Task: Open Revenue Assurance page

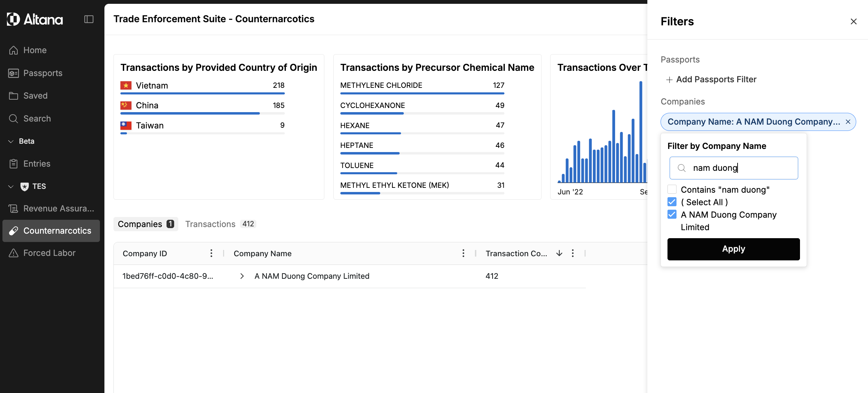Action: point(51,209)
